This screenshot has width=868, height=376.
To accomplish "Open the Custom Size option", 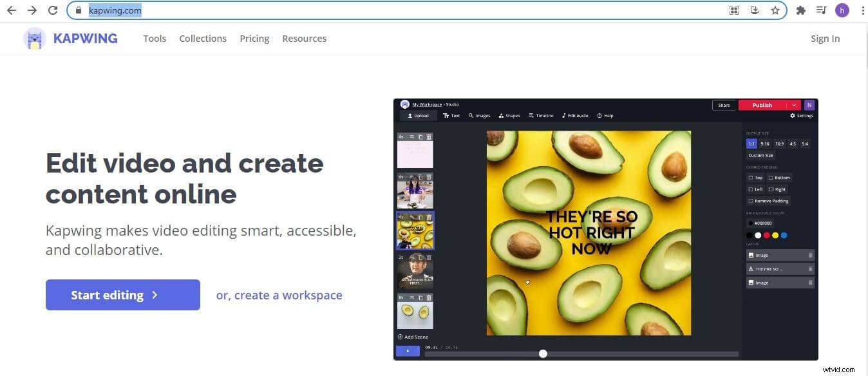I will (x=760, y=155).
